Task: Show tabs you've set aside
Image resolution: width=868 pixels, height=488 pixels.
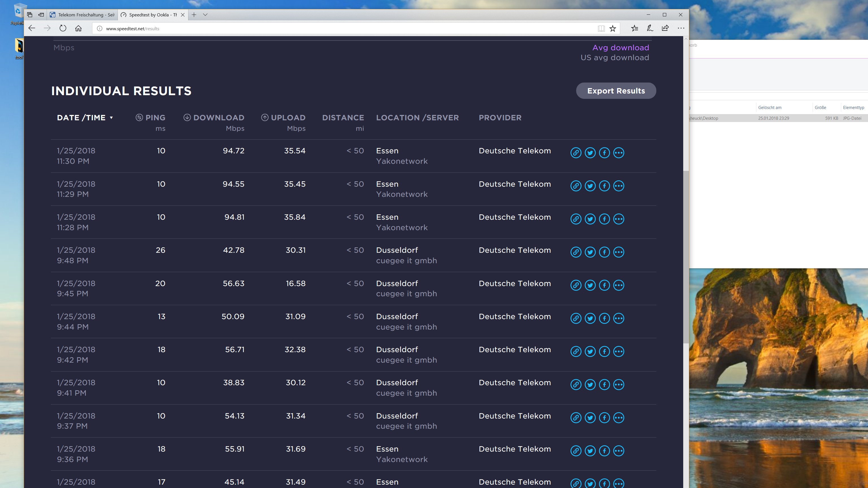Action: tap(30, 15)
